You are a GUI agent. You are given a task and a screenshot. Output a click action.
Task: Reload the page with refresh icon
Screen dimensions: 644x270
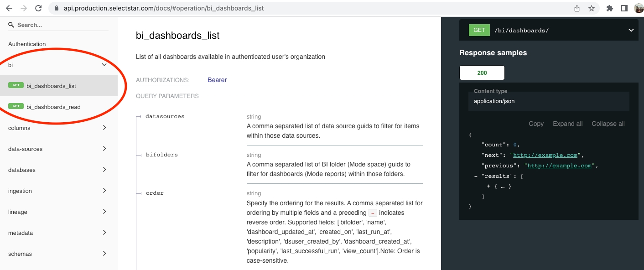[38, 8]
